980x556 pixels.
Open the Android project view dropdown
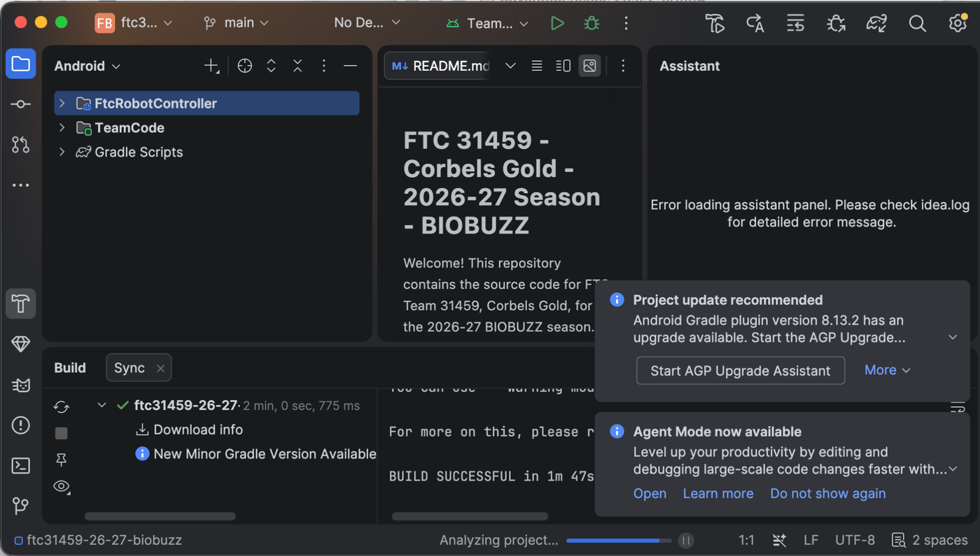(87, 66)
